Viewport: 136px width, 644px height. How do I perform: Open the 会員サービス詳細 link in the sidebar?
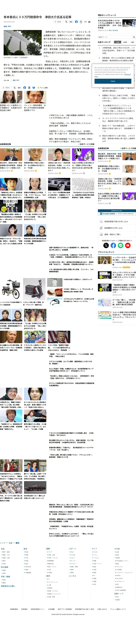[128, 148]
